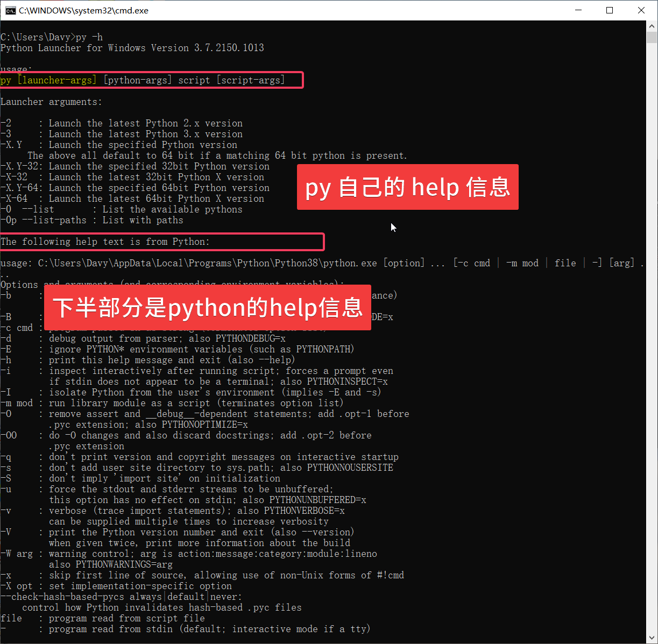Close the cmd.exe window
Screen dimensions: 658x644
click(x=641, y=10)
